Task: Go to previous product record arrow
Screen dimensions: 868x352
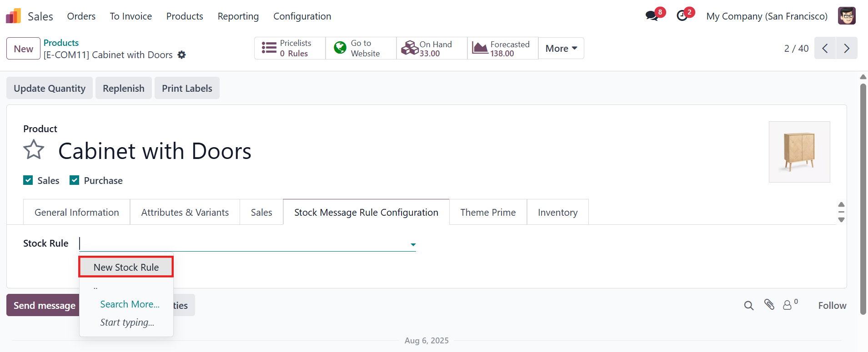Action: click(825, 48)
